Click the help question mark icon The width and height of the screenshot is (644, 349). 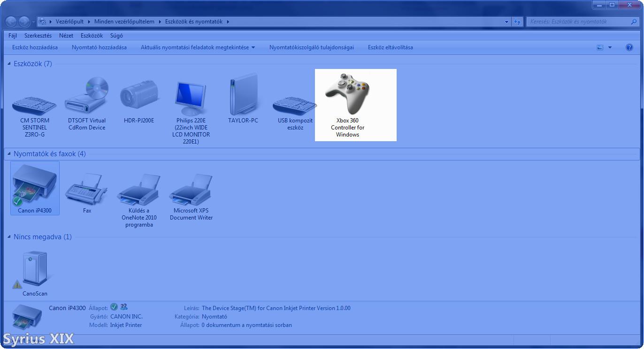pyautogui.click(x=629, y=47)
